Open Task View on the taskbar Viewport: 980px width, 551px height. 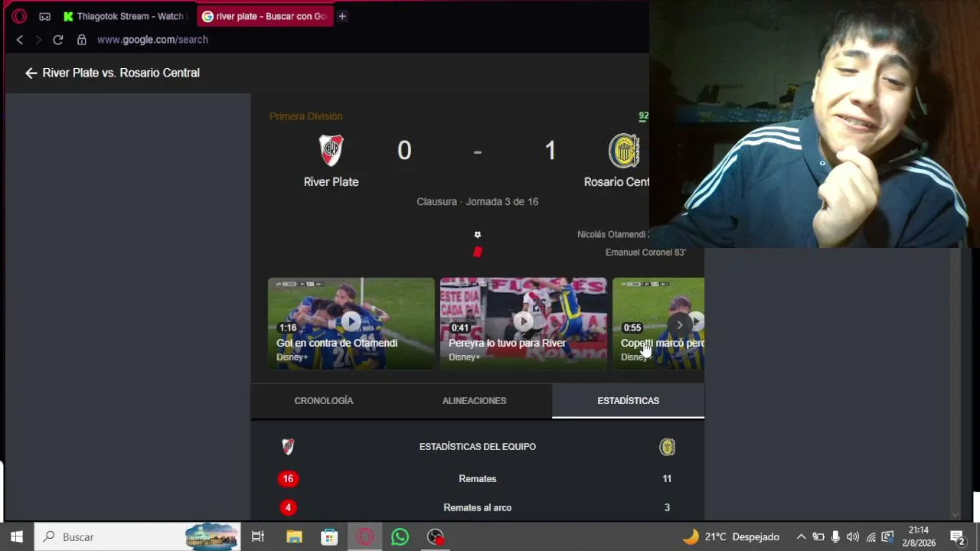coord(258,537)
